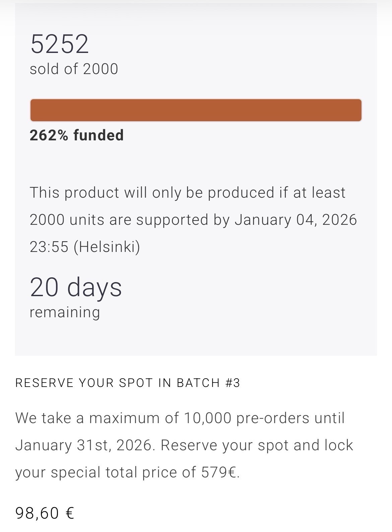Click the word "Helsinki" in deadline

coord(107,247)
